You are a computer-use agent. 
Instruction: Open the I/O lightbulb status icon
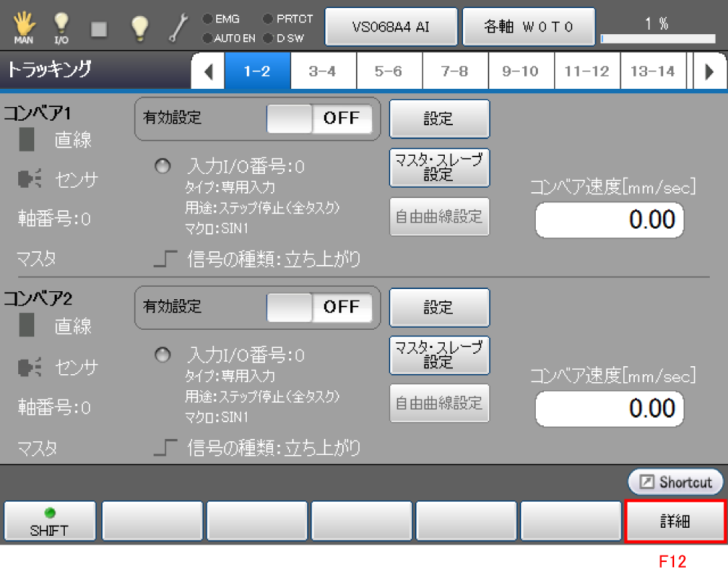click(61, 27)
